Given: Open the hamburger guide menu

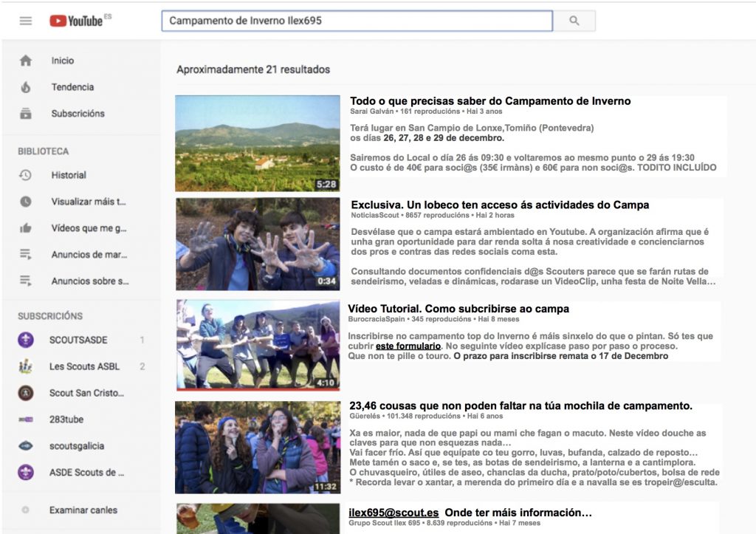Looking at the screenshot, I should point(26,21).
